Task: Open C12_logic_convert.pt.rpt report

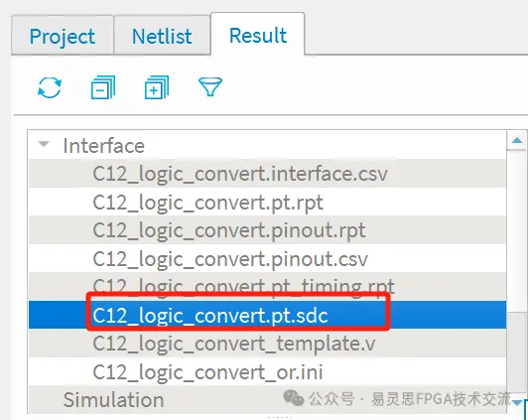Action: (x=267, y=203)
